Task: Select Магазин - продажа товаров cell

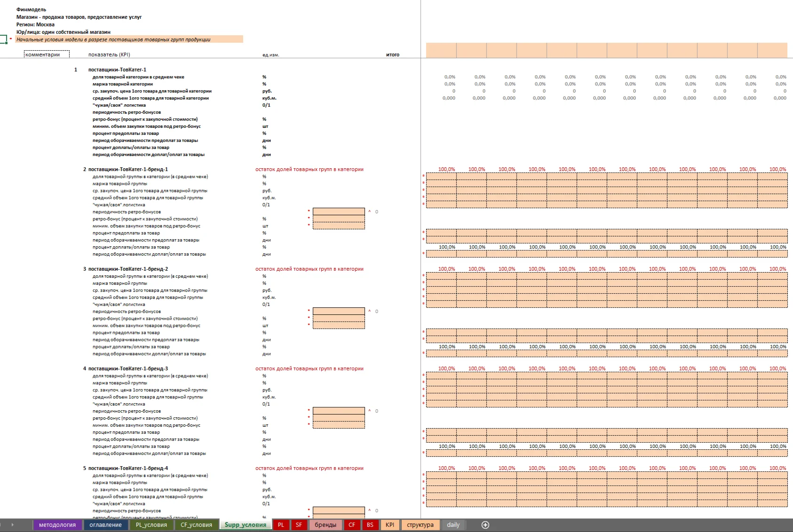Action: coord(79,17)
